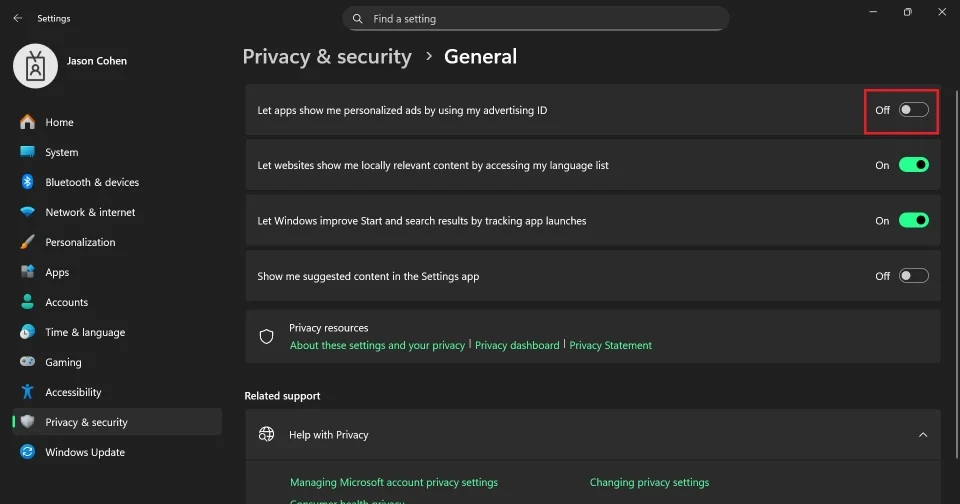Go to the Apps settings page
Screen dimensions: 960x504
point(57,272)
